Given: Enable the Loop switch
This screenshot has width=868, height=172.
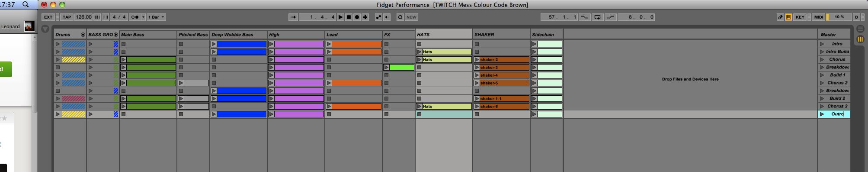Looking at the screenshot, I should coord(597,17).
